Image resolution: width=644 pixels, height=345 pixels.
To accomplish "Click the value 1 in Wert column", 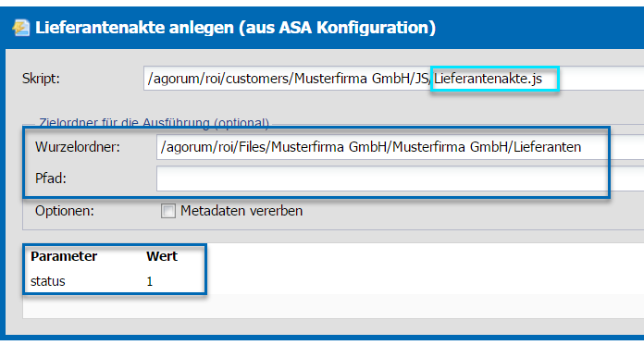I will (150, 282).
